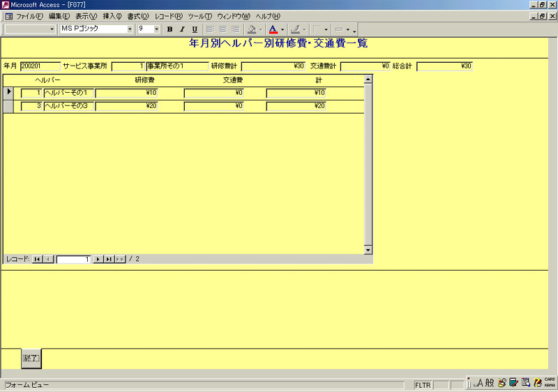
Task: Click the 年月 field showing 200201
Action: [40, 66]
